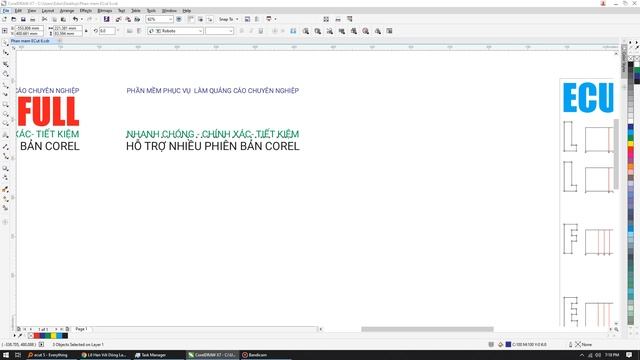Screen dimensions: 640x360
Task: Select the Crop tool
Action: tap(5, 64)
